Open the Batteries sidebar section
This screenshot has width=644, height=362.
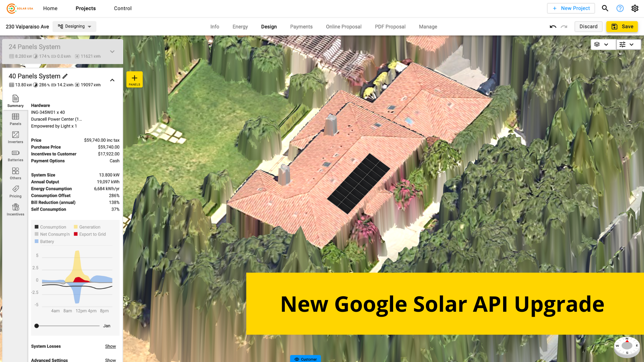pyautogui.click(x=15, y=156)
